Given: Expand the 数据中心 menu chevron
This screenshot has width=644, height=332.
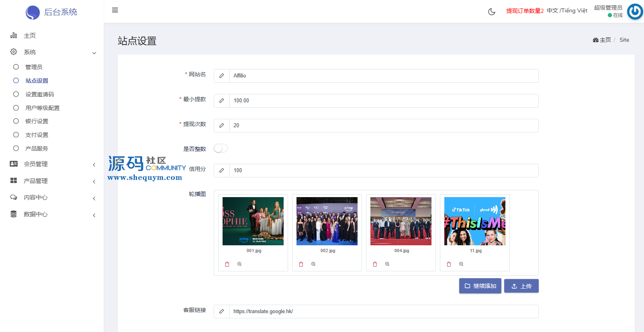Looking at the screenshot, I should point(94,215).
